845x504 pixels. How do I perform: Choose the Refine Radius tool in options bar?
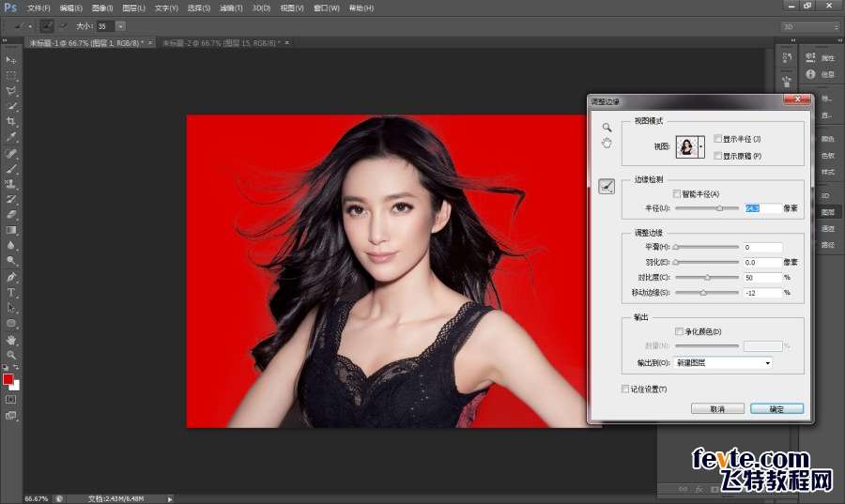48,25
